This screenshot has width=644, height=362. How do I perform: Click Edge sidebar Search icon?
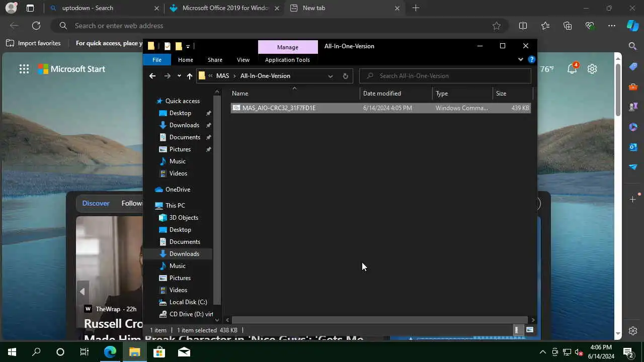pos(633,46)
